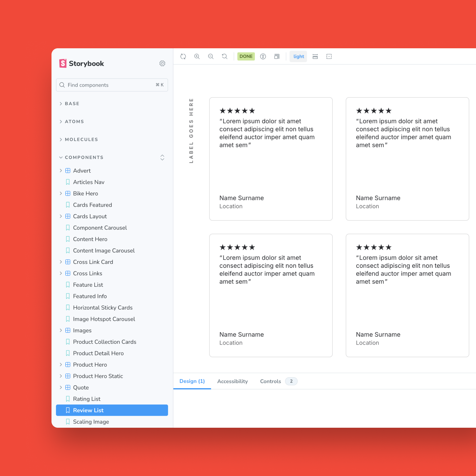Change the preview viewport size
Viewport: 476px width, 476px height.
[x=277, y=56]
